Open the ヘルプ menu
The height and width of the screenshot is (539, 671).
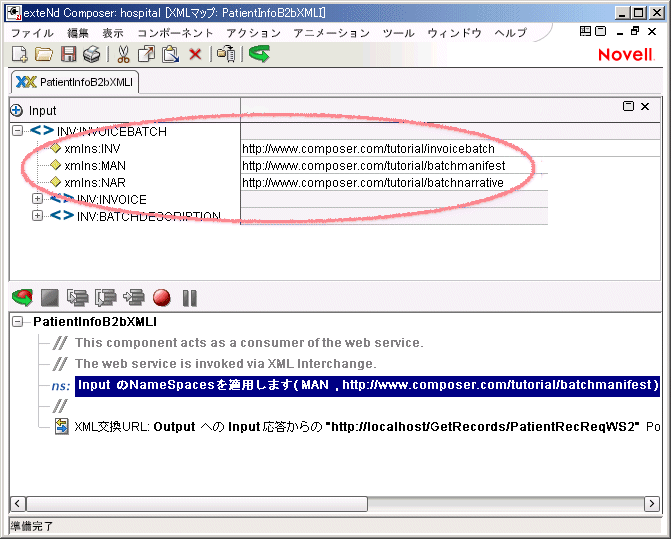[x=511, y=33]
